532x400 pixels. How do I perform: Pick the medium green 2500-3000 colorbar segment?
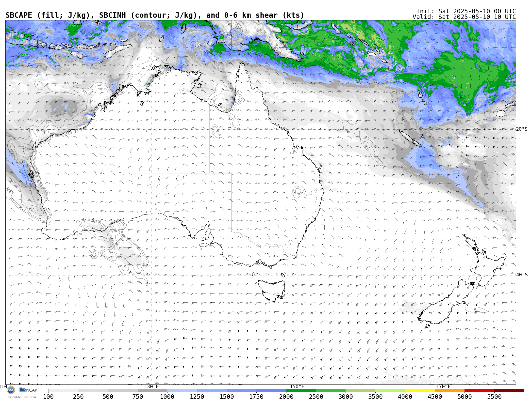point(331,391)
